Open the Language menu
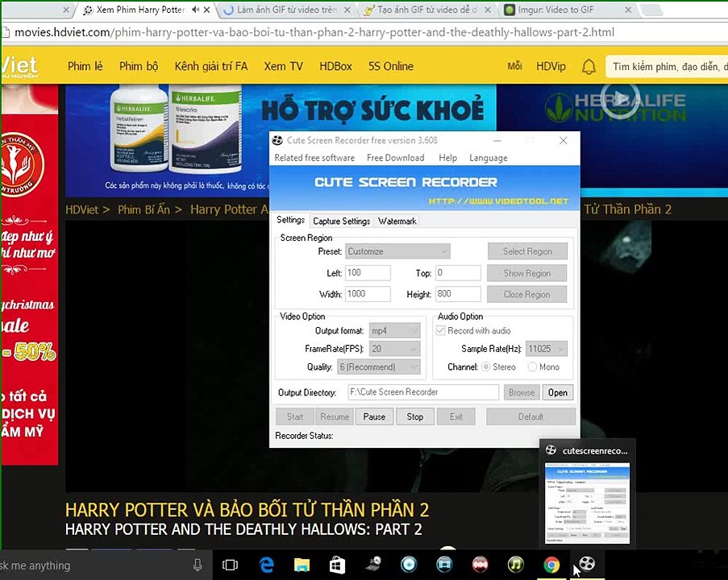The height and width of the screenshot is (580, 728). coord(488,158)
